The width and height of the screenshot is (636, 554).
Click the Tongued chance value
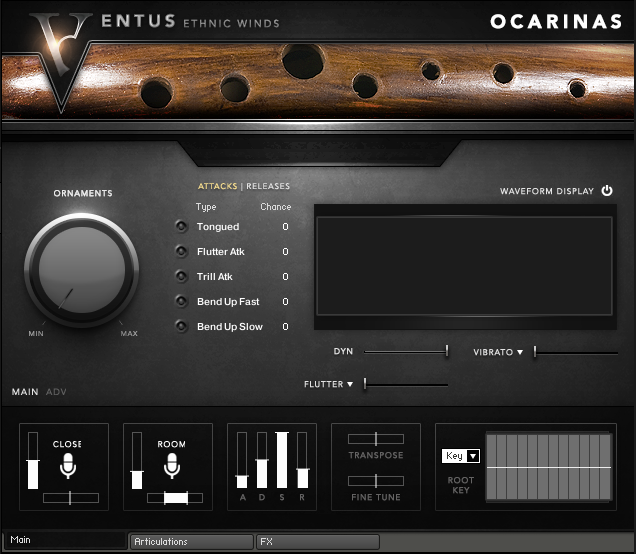click(x=286, y=226)
